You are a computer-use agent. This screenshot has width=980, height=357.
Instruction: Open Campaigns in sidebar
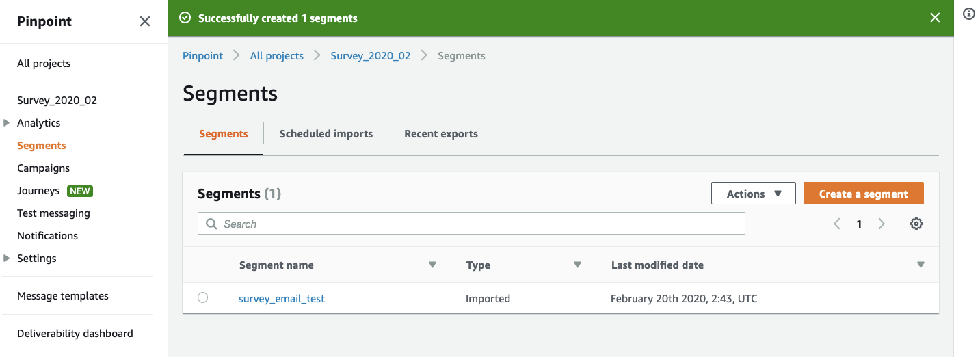pyautogui.click(x=44, y=168)
